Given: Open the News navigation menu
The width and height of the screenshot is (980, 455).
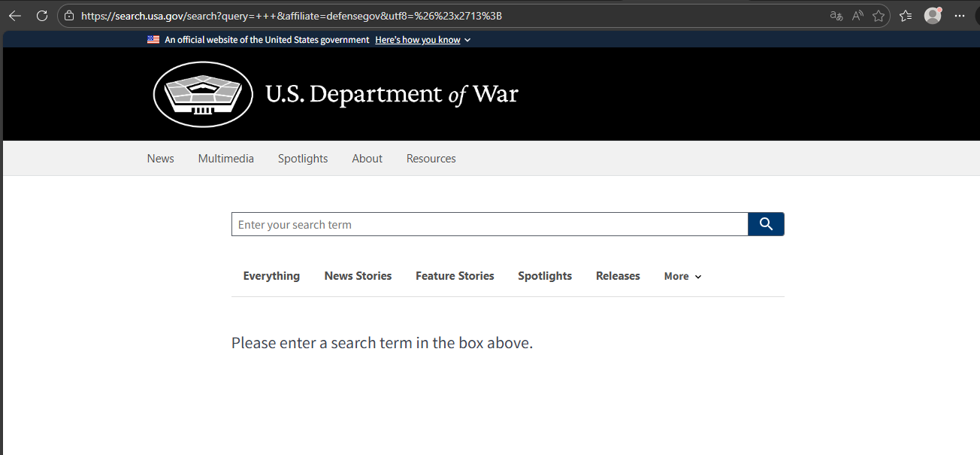Looking at the screenshot, I should pos(161,159).
